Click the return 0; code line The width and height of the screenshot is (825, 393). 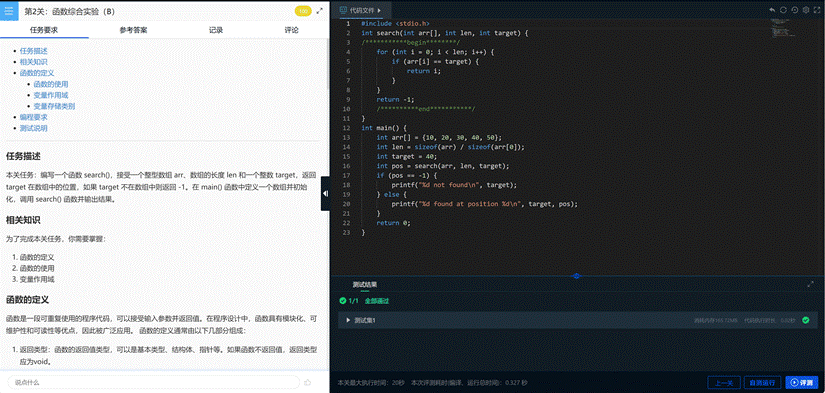click(393, 223)
